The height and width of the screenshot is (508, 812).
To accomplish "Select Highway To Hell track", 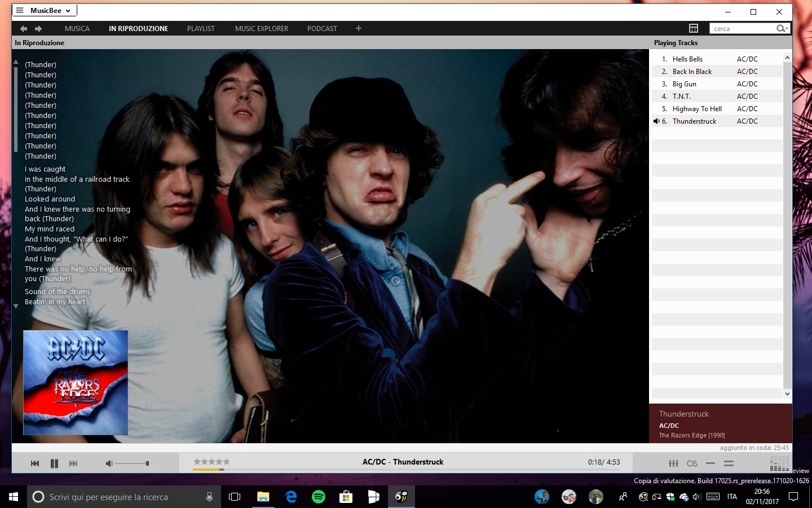I will (717, 108).
